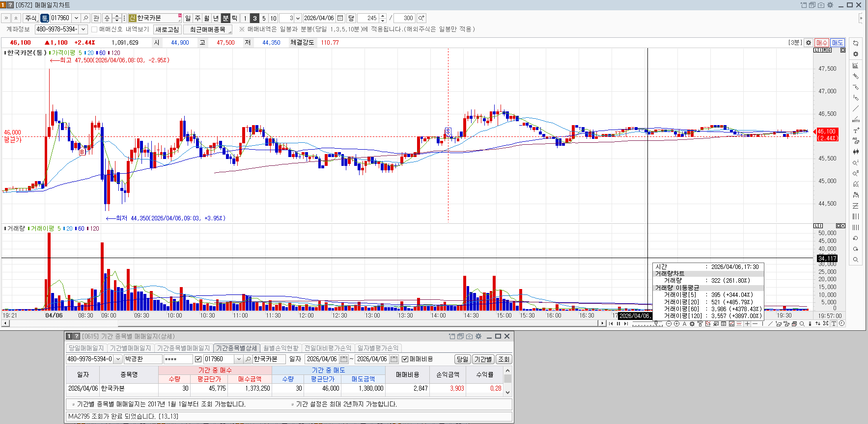
Task: Select the crosshair cursor tool in bottom toolbar
Action: point(747,324)
